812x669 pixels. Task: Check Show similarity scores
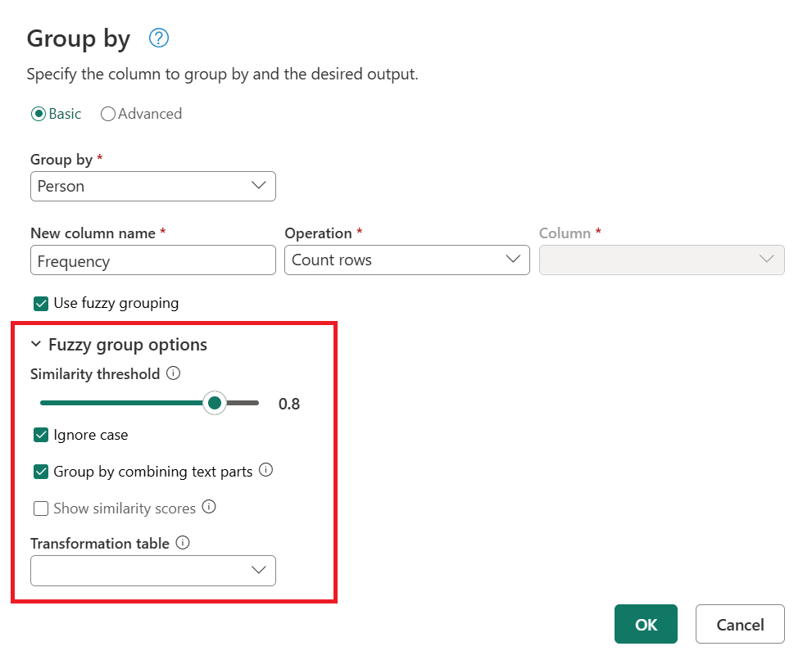pos(41,508)
